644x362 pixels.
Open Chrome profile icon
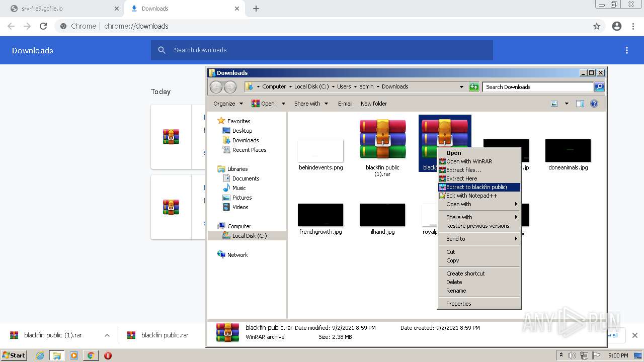click(617, 26)
